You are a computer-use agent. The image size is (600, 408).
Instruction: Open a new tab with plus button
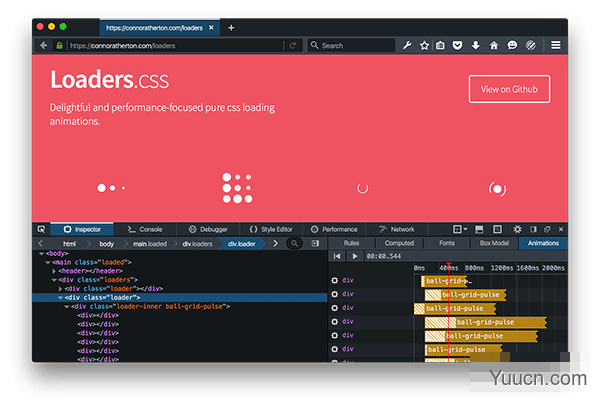pyautogui.click(x=231, y=28)
